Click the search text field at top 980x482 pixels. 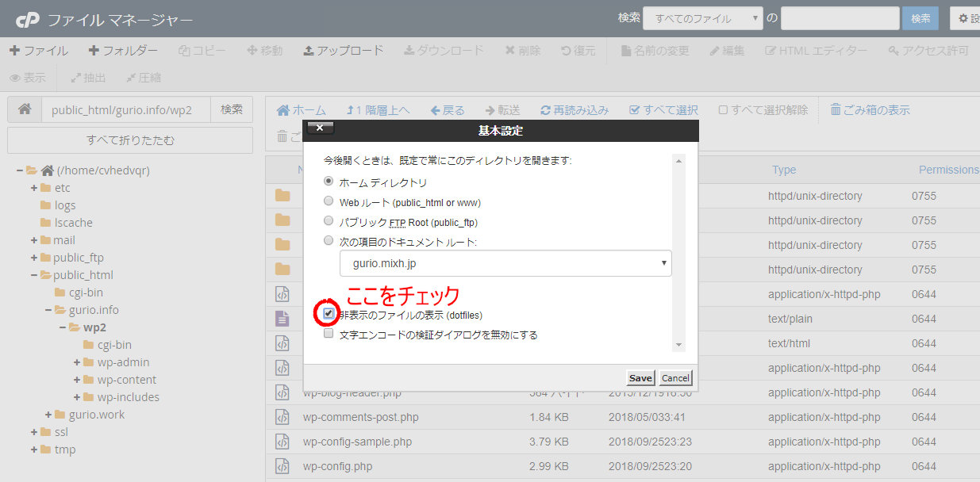point(840,18)
